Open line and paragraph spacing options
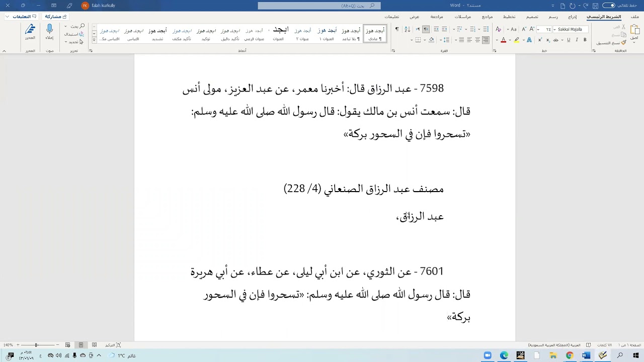Image resolution: width=644 pixels, height=362 pixels. pyautogui.click(x=446, y=40)
